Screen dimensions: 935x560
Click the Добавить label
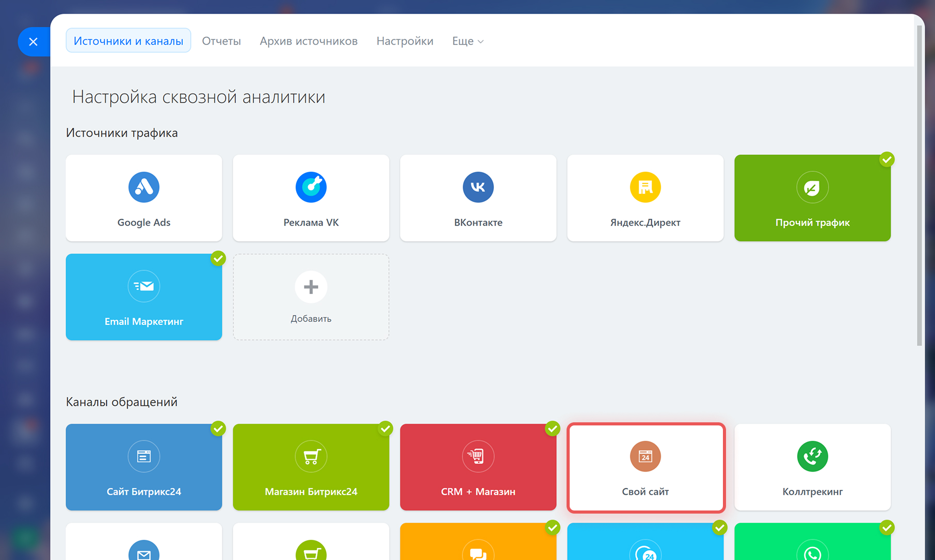click(x=311, y=319)
